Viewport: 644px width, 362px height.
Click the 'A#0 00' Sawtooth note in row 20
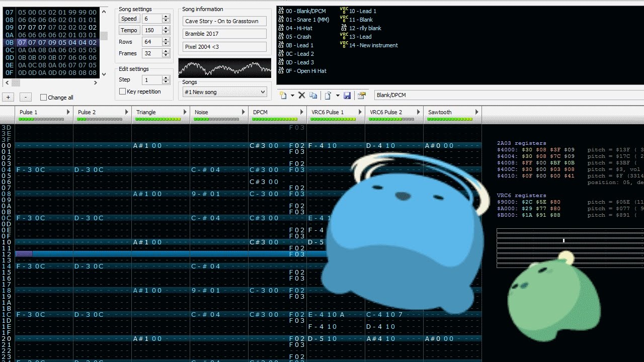click(440, 339)
